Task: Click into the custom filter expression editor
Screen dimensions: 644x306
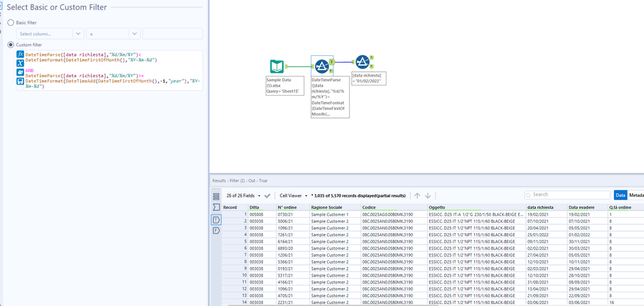Action: coord(114,70)
